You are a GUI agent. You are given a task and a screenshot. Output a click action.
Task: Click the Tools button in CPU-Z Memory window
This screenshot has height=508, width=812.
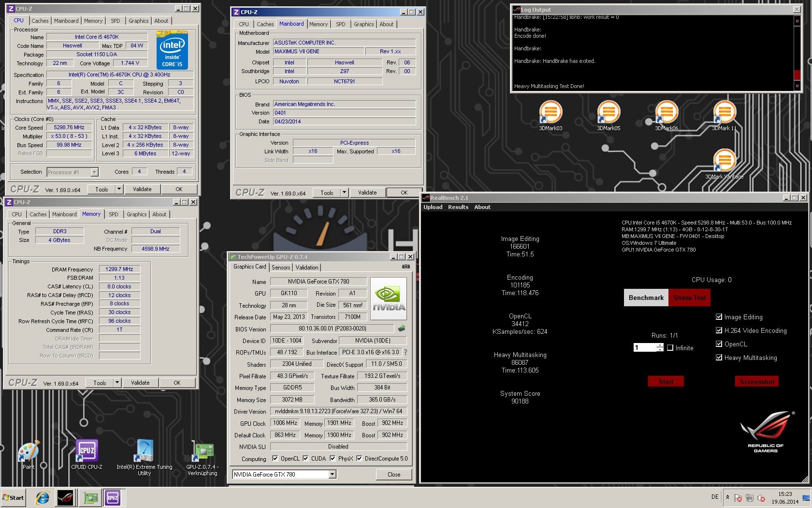[100, 383]
